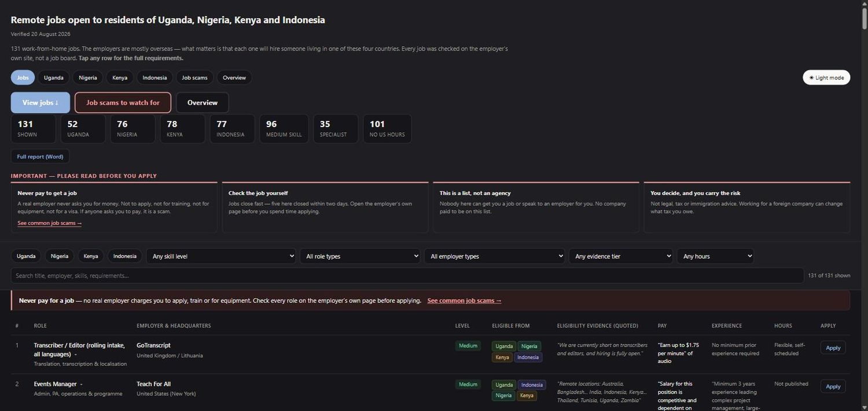The image size is (868, 411).
Task: Click the Never pay to get a job card
Action: pyautogui.click(x=114, y=208)
